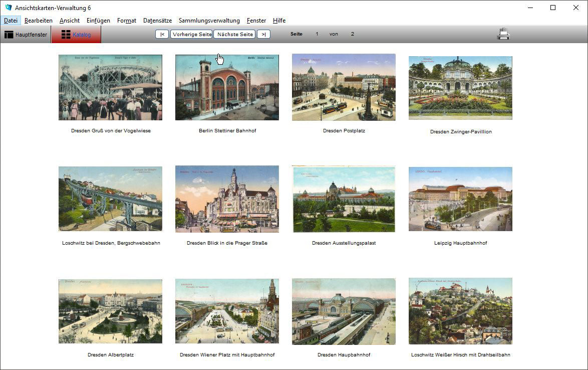This screenshot has width=588, height=370.
Task: Open the Sammlungsverwaltung menu
Action: pyautogui.click(x=209, y=21)
